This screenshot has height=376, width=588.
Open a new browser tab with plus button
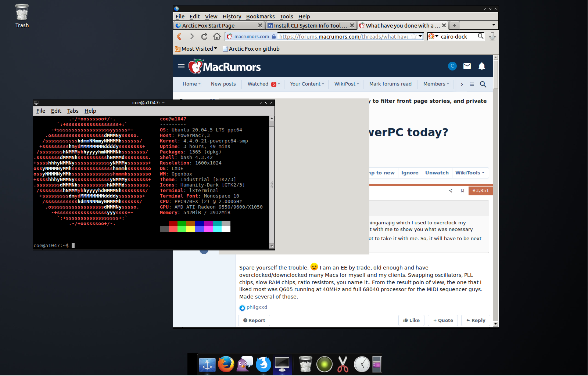tap(455, 25)
